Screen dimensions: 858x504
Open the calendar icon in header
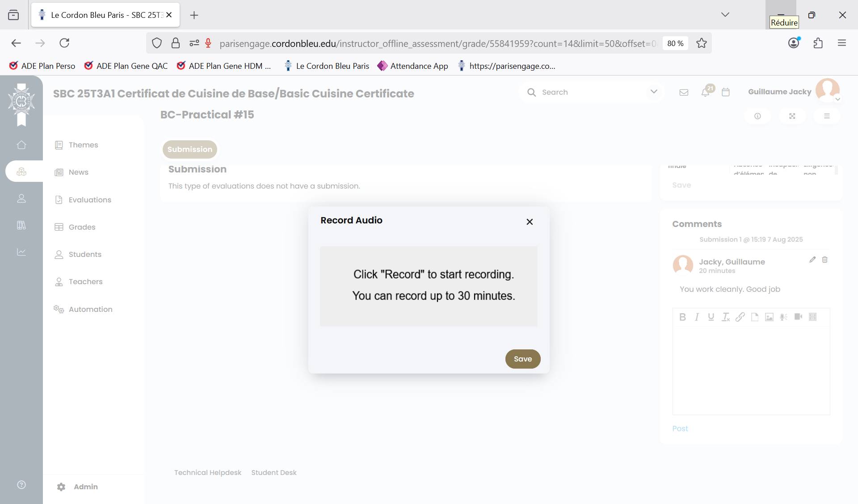726,92
